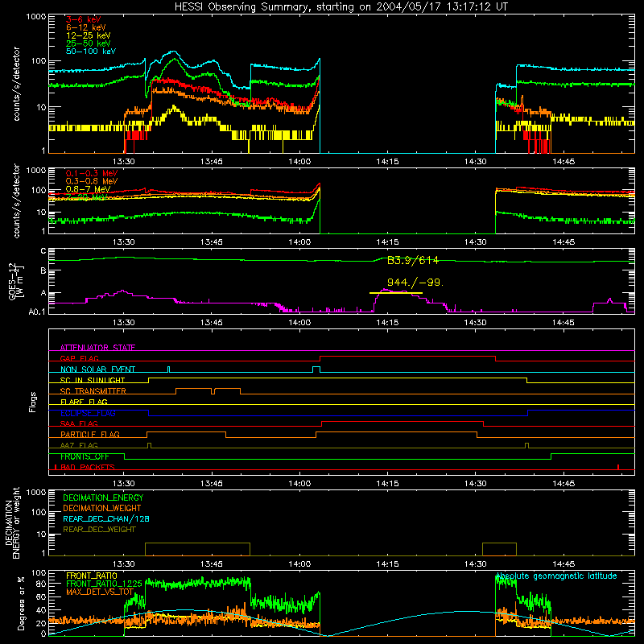Screen dimensions: 644x644
Task: Select the 944./-99. position annotation
Action: [x=415, y=283]
